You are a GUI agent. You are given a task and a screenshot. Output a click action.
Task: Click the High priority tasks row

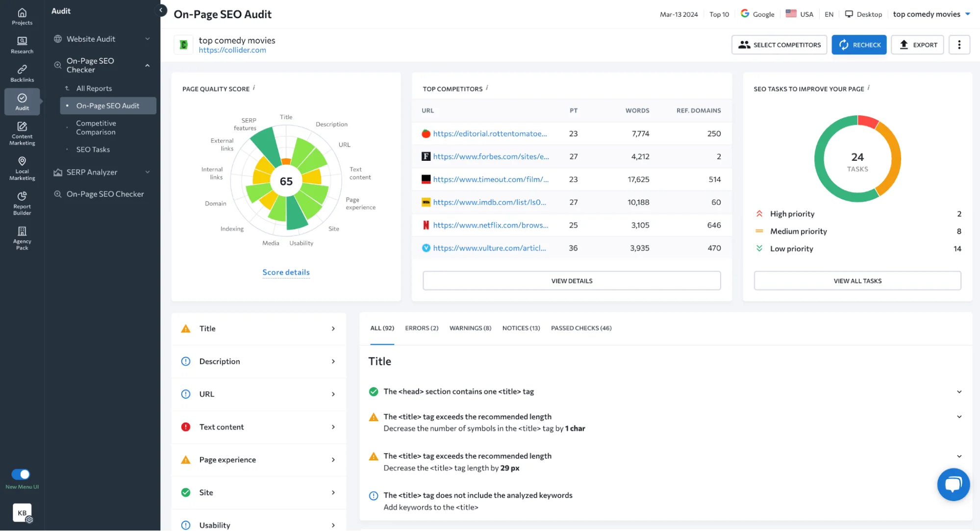858,214
